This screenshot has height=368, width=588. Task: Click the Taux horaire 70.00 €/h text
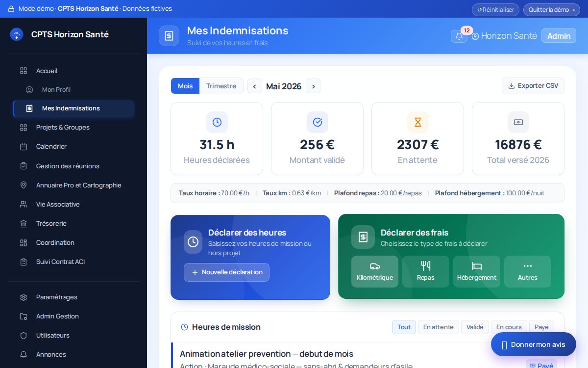214,193
